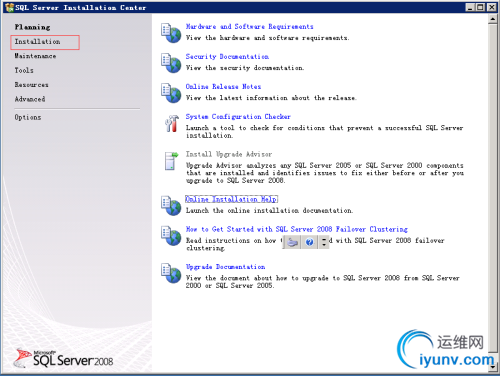Click the input method icon on floating bar
Screen dimensions: 500x376
coord(293,242)
